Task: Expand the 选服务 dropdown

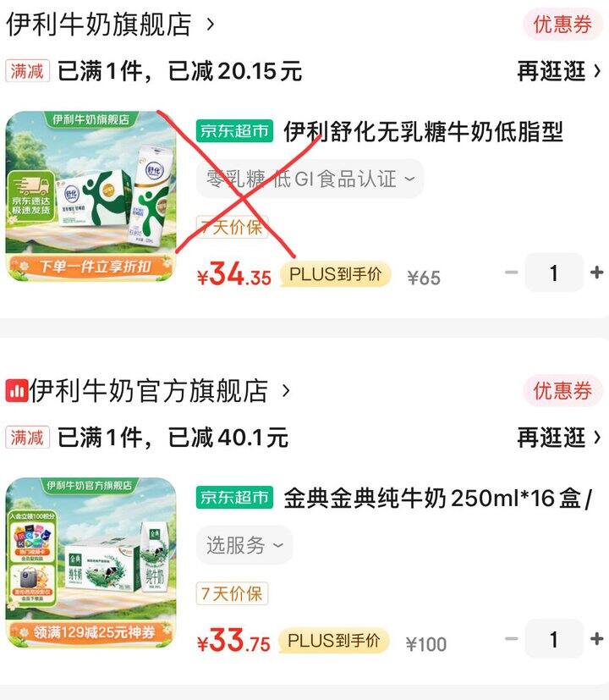Action: tap(244, 545)
